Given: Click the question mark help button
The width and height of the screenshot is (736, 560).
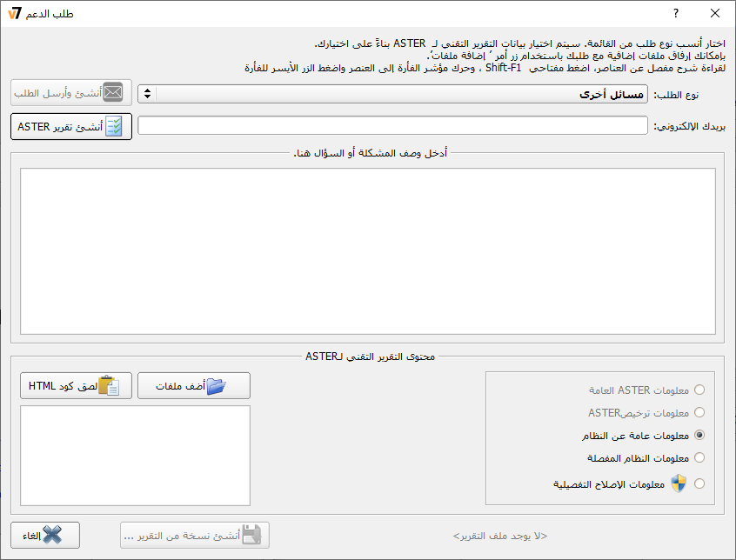Looking at the screenshot, I should coord(676,13).
